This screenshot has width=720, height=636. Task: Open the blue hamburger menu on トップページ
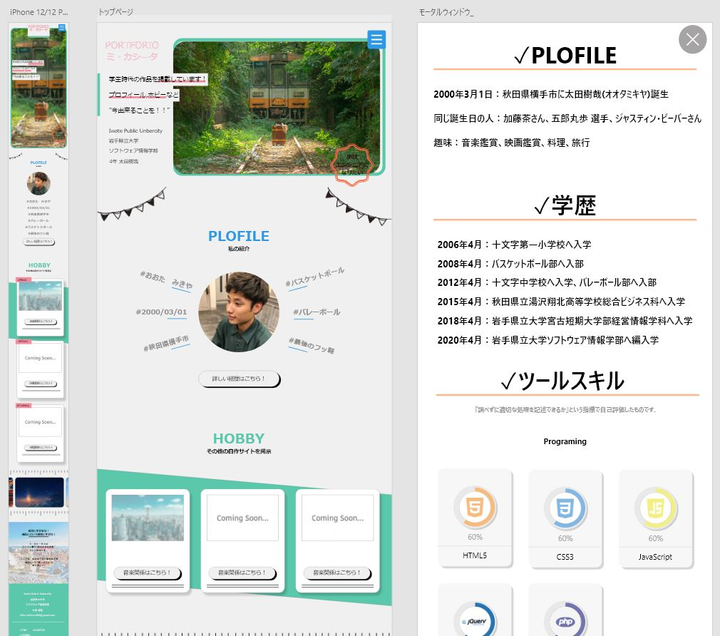[376, 39]
